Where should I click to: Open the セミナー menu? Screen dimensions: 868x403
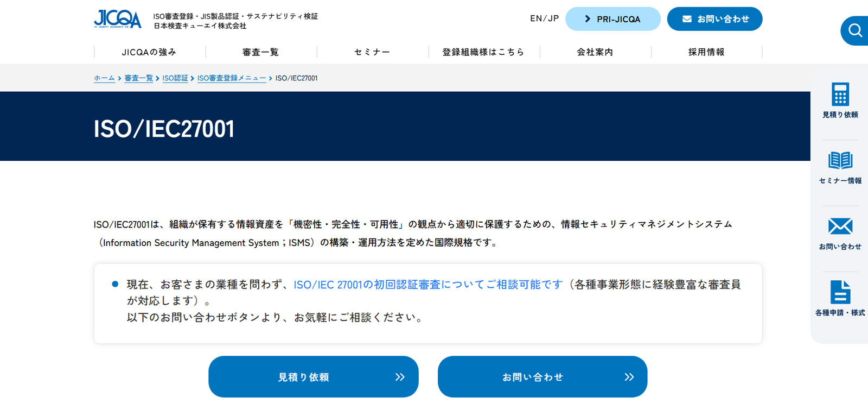click(x=372, y=52)
